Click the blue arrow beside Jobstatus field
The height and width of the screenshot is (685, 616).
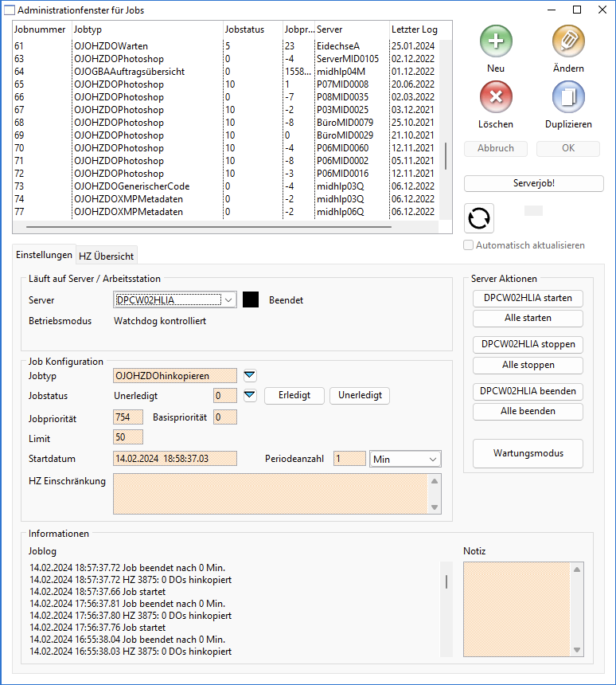coord(250,395)
